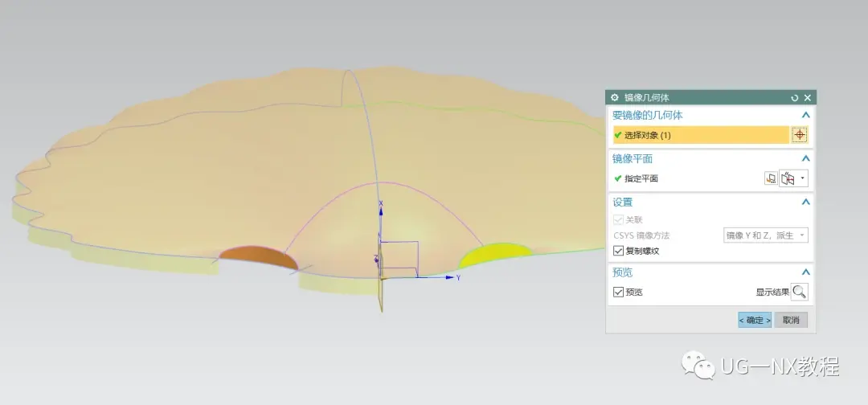The width and height of the screenshot is (868, 405).
Task: Click the reset arrow in dialog title
Action: tap(795, 97)
